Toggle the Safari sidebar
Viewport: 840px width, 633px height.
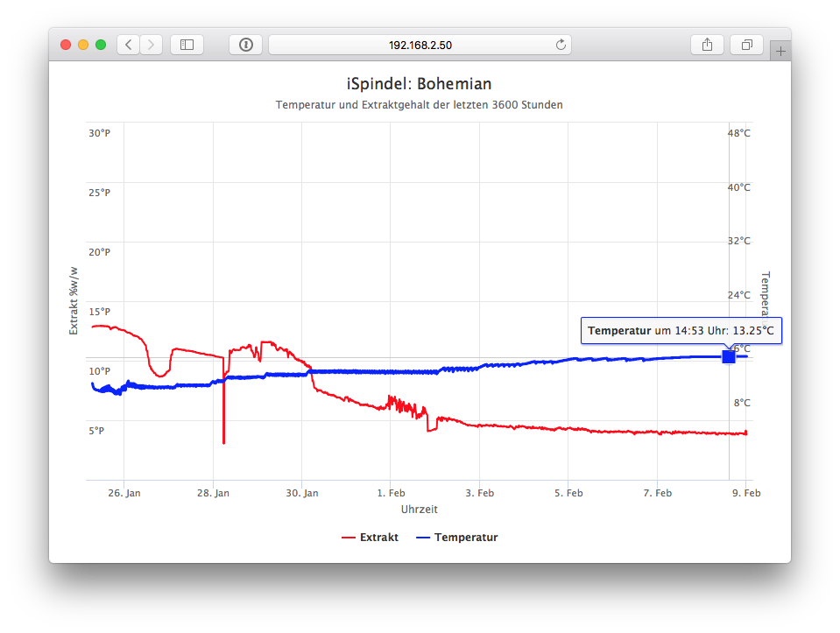pos(187,45)
